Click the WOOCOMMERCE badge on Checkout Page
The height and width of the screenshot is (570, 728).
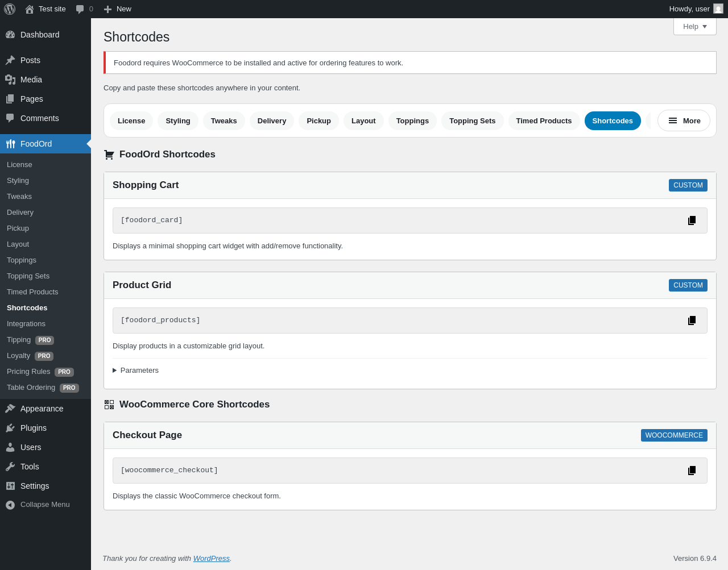[x=674, y=435]
